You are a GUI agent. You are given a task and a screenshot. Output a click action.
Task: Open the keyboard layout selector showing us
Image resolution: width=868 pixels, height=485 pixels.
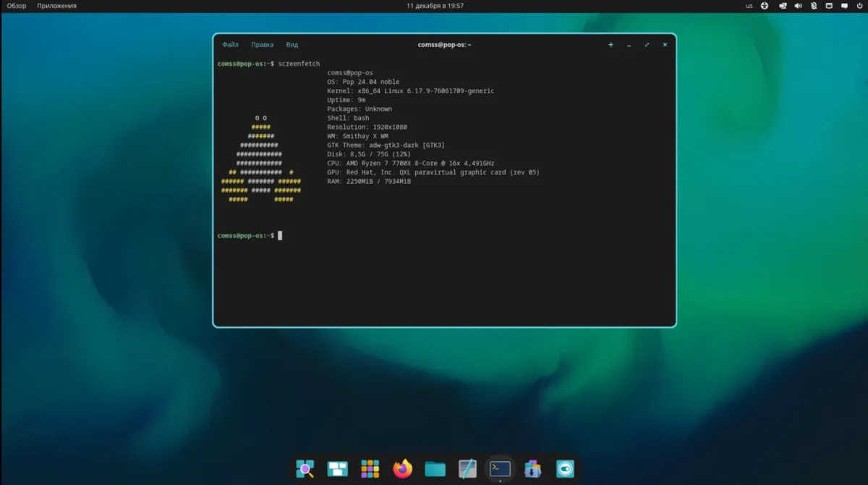pos(749,6)
